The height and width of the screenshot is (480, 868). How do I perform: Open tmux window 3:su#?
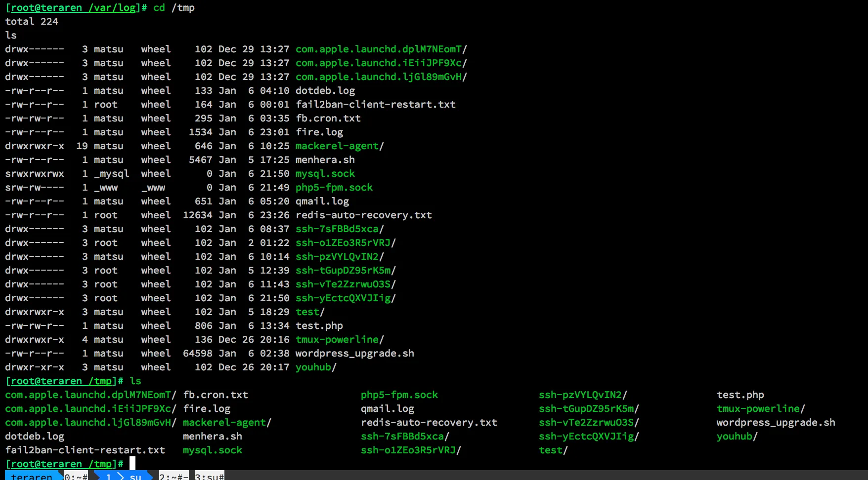click(209, 476)
